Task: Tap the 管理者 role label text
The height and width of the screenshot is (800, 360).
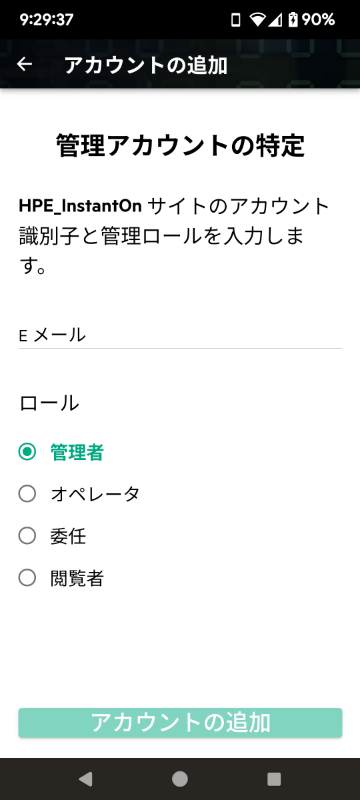Action: (77, 452)
